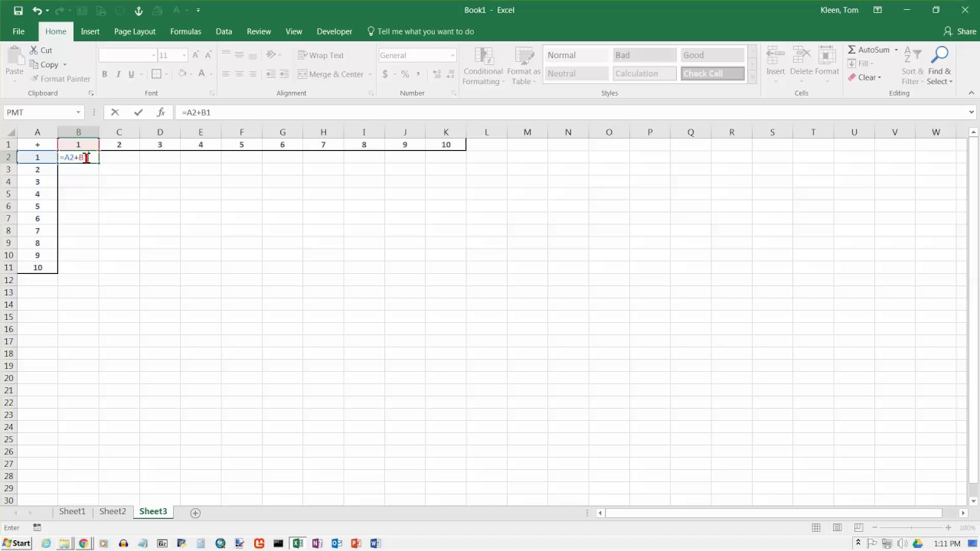Expand AutoSum dropdown arrow
Image resolution: width=980 pixels, height=551 pixels.
coord(896,50)
